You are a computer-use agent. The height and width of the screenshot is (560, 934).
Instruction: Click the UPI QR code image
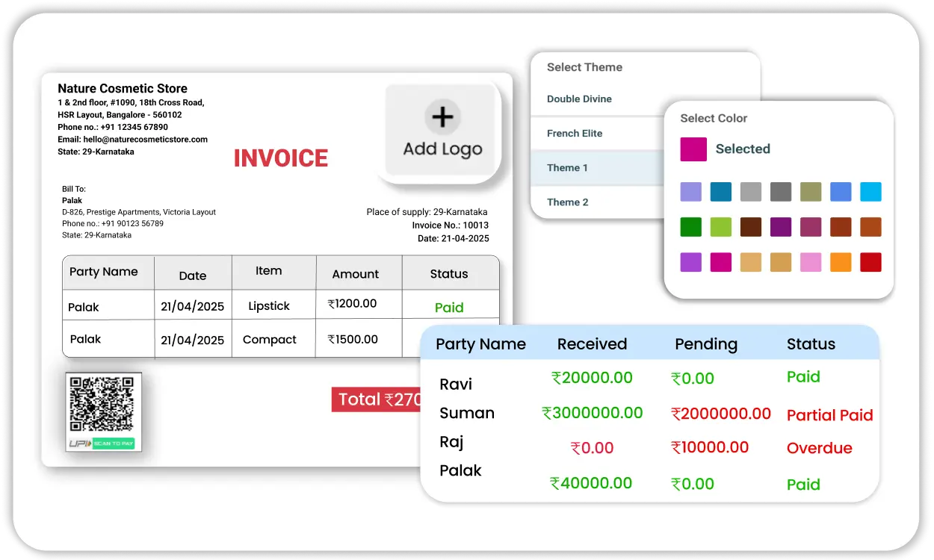pos(102,404)
